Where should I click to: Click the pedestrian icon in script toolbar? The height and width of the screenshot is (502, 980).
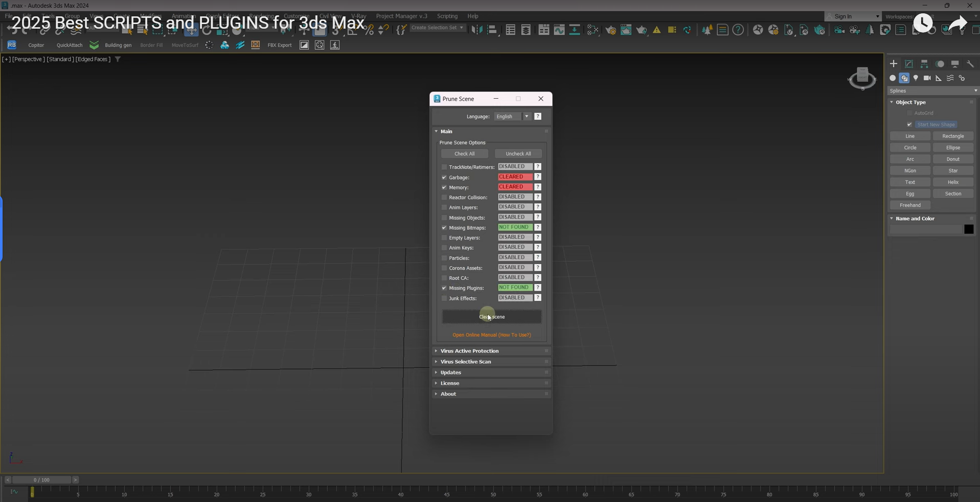[x=335, y=45]
